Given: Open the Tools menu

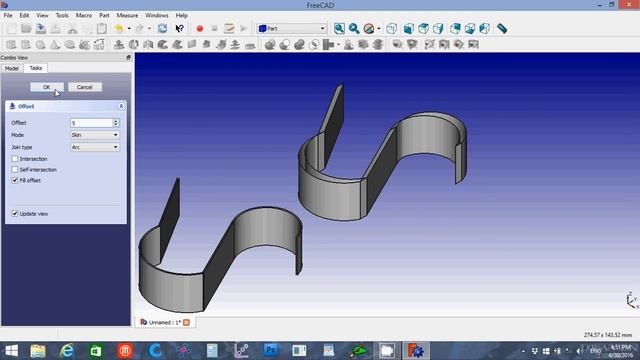Looking at the screenshot, I should [62, 15].
